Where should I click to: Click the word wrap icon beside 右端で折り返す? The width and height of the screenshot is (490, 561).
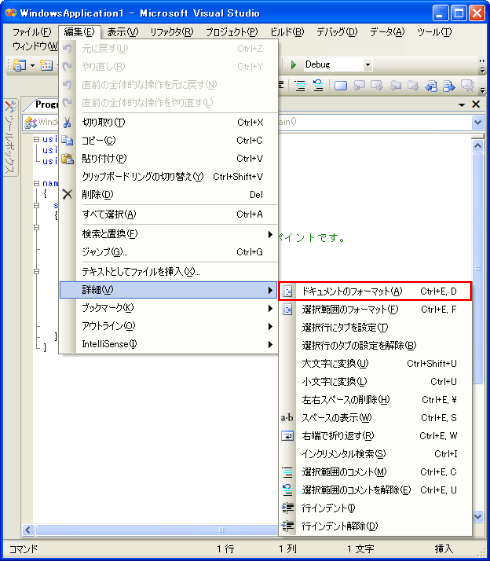coord(287,436)
